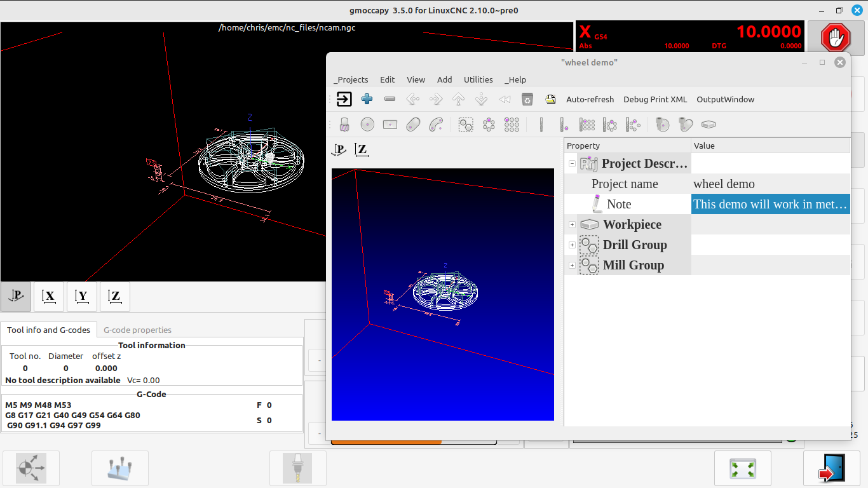Click the P perspective view icon in wheel demo
868x488 pixels.
339,149
